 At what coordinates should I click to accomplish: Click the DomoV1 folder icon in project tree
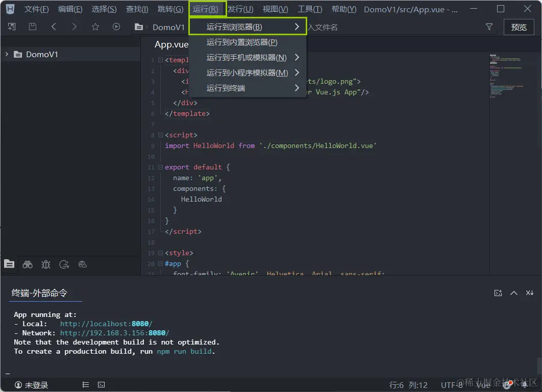(18, 55)
